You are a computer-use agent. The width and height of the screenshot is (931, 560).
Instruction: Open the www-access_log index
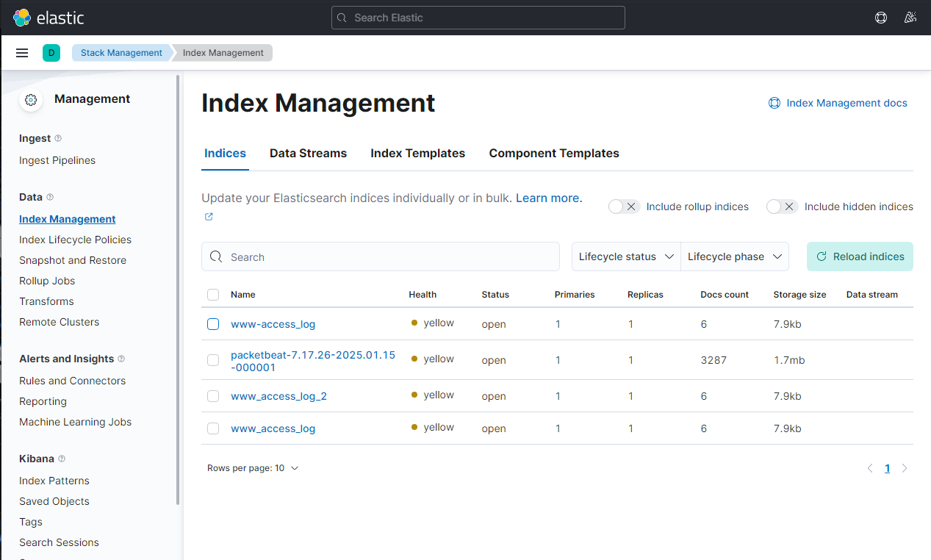[273, 324]
